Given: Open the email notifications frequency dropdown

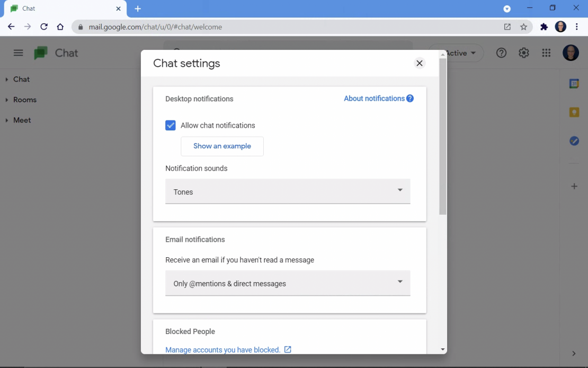Looking at the screenshot, I should tap(288, 283).
